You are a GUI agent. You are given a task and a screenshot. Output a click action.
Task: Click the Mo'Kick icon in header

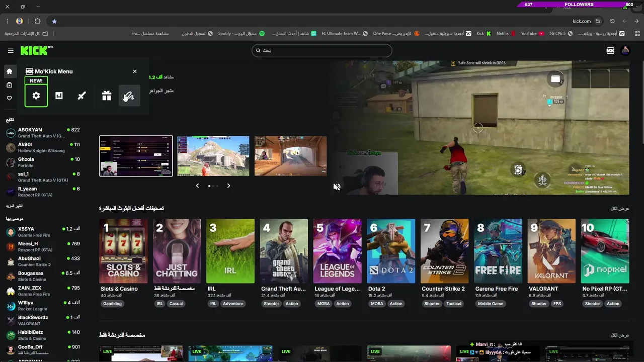pyautogui.click(x=610, y=51)
